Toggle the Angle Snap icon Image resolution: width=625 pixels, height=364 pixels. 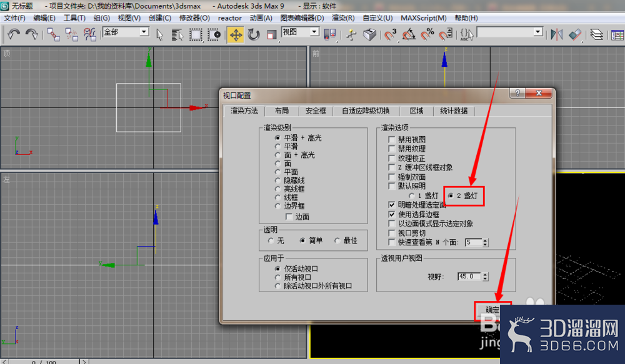click(409, 35)
